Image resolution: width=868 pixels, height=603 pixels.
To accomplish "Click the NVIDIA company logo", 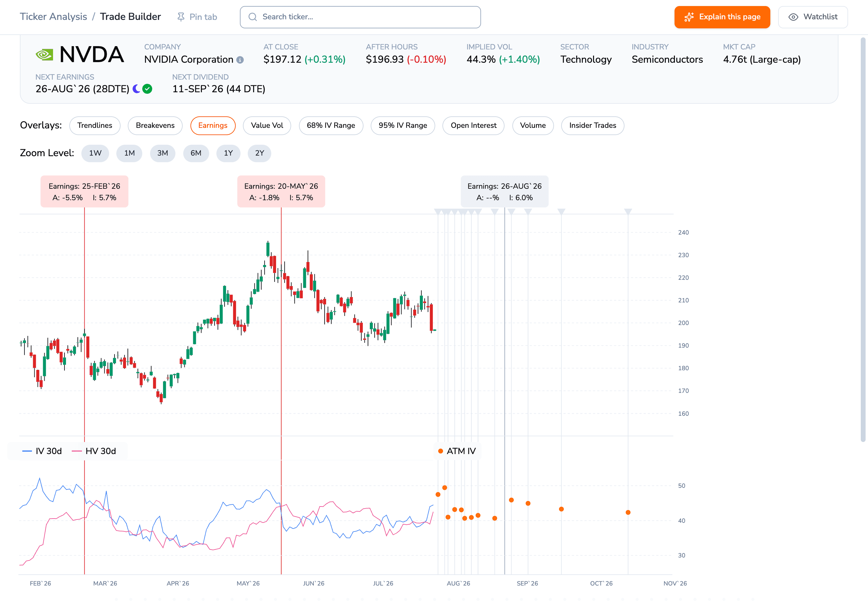I will (44, 55).
